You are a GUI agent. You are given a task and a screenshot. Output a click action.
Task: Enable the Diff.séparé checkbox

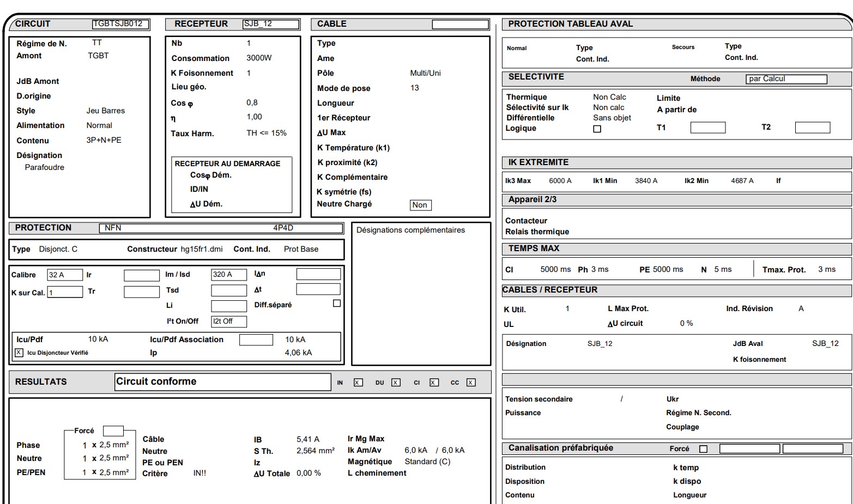337,303
